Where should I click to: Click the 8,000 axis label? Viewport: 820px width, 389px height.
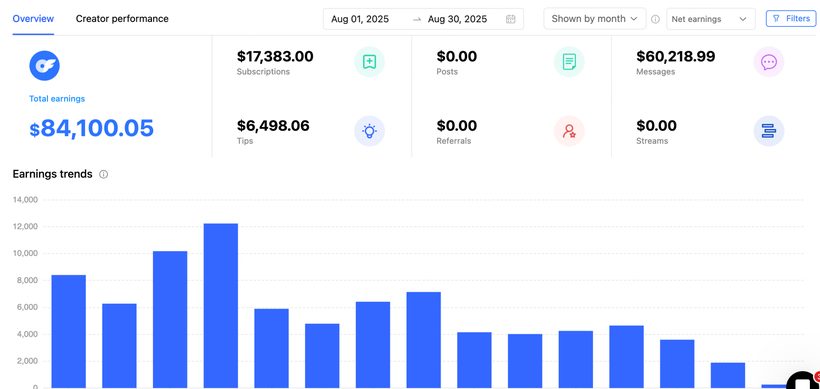point(26,280)
